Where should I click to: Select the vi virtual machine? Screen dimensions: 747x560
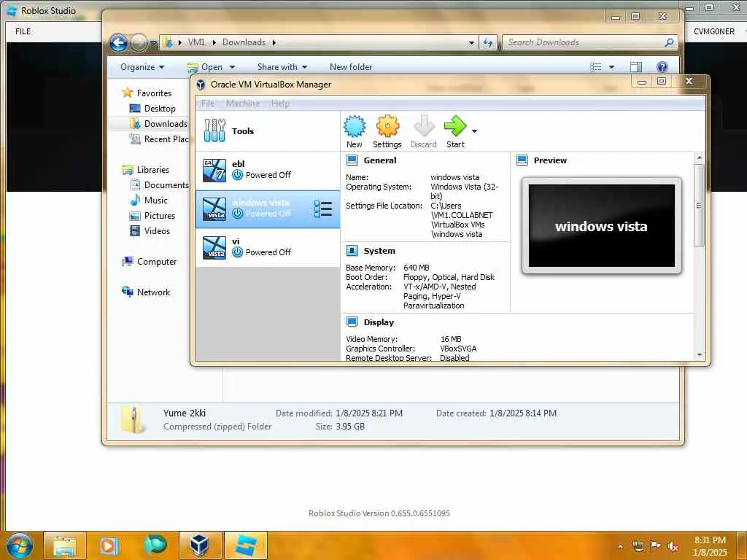click(x=268, y=248)
